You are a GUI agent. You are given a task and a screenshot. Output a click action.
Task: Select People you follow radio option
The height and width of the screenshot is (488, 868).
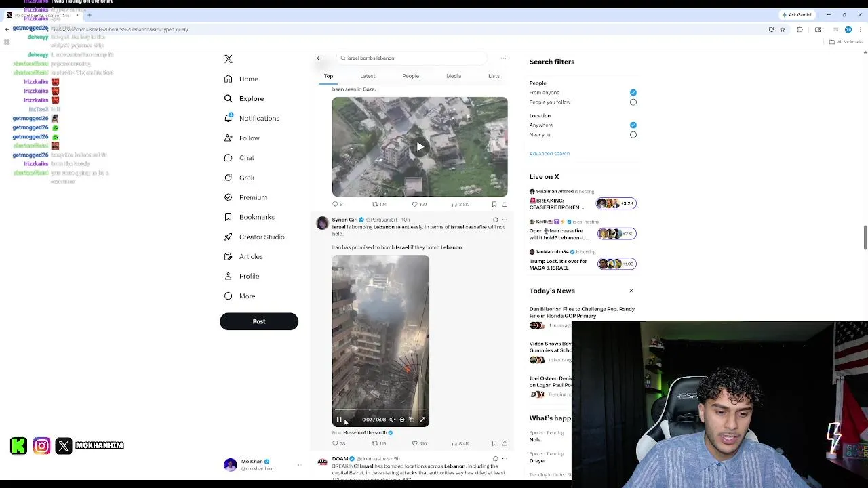(x=633, y=102)
